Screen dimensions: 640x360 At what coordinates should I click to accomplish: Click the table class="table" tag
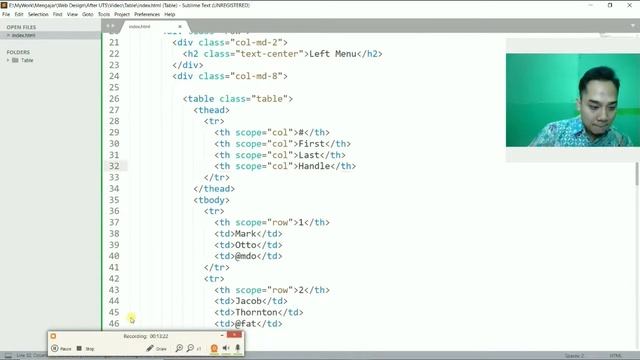(x=238, y=99)
